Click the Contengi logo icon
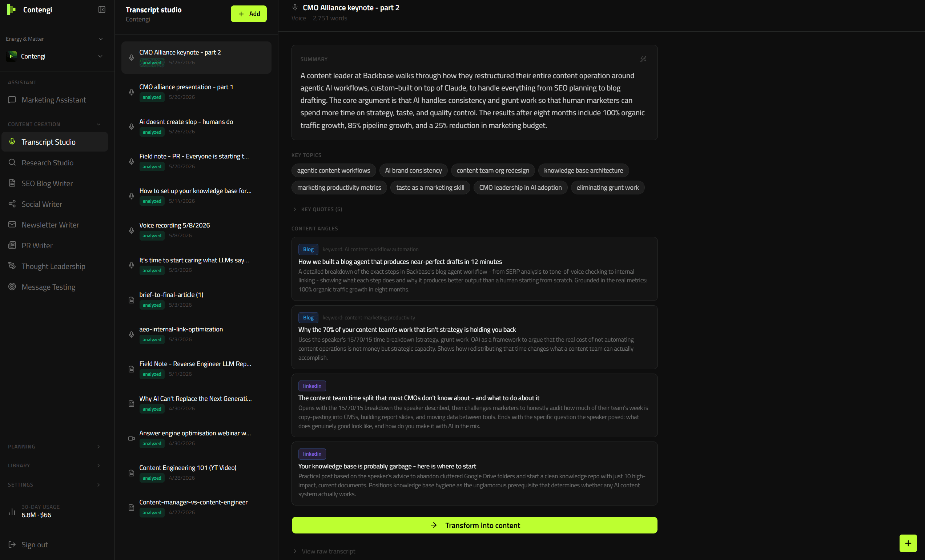The width and height of the screenshot is (925, 560). pyautogui.click(x=11, y=10)
